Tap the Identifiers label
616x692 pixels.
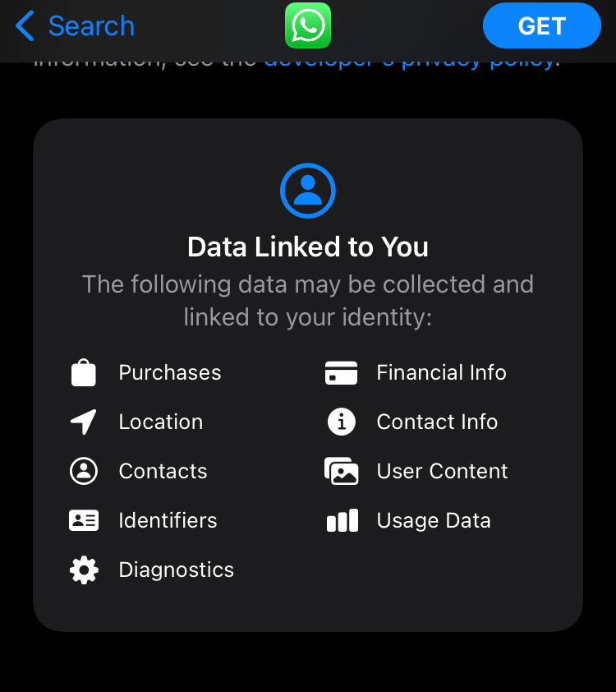point(168,520)
